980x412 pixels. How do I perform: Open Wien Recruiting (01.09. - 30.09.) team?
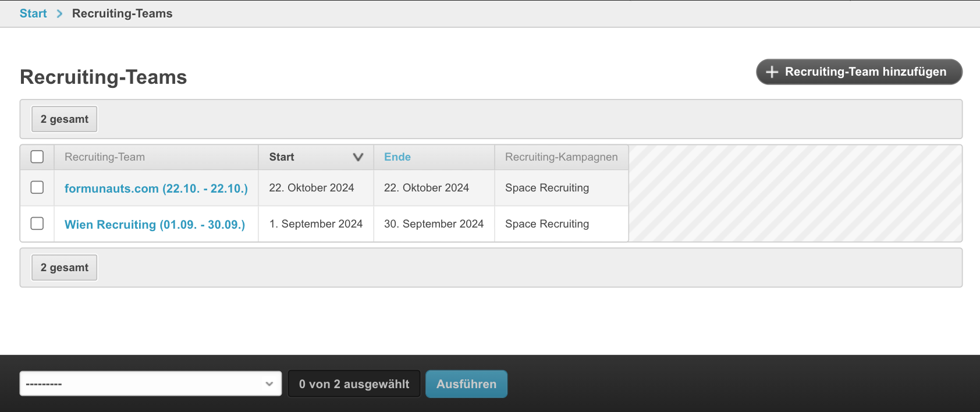click(155, 225)
